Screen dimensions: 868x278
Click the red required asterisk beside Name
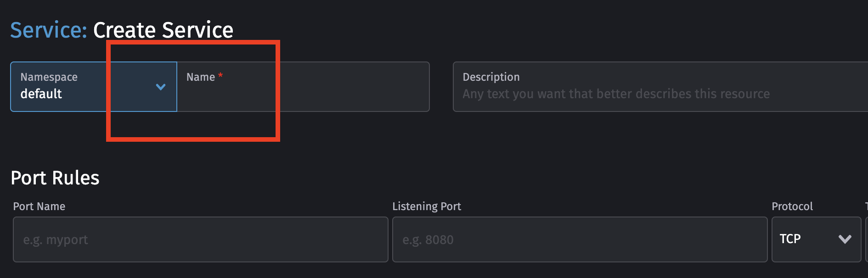click(x=221, y=77)
